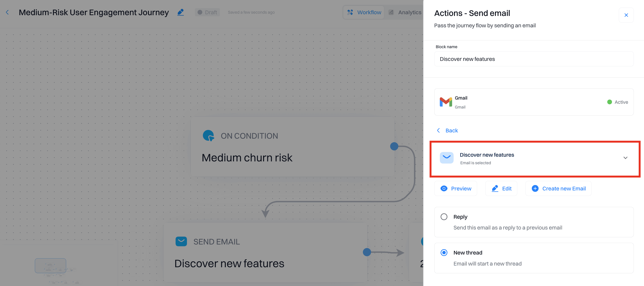Click the Edit email button
644x286 pixels.
tap(501, 188)
